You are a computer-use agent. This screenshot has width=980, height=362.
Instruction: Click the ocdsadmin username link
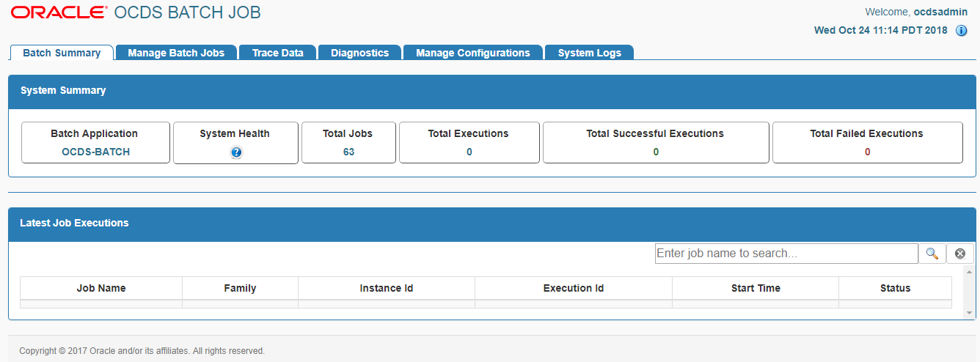(940, 12)
